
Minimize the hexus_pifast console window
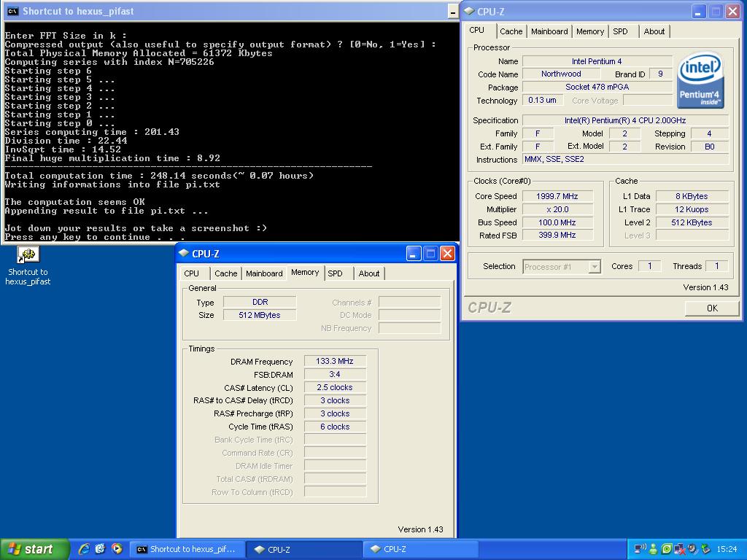[x=453, y=12]
